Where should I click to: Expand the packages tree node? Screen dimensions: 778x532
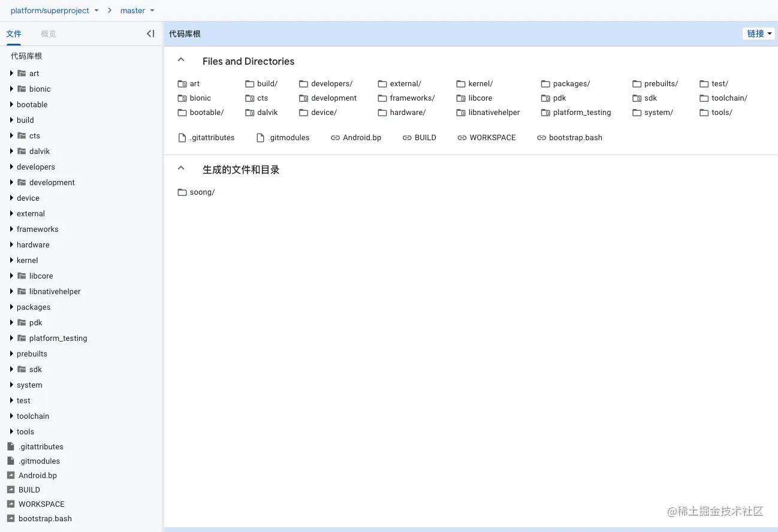click(x=11, y=307)
